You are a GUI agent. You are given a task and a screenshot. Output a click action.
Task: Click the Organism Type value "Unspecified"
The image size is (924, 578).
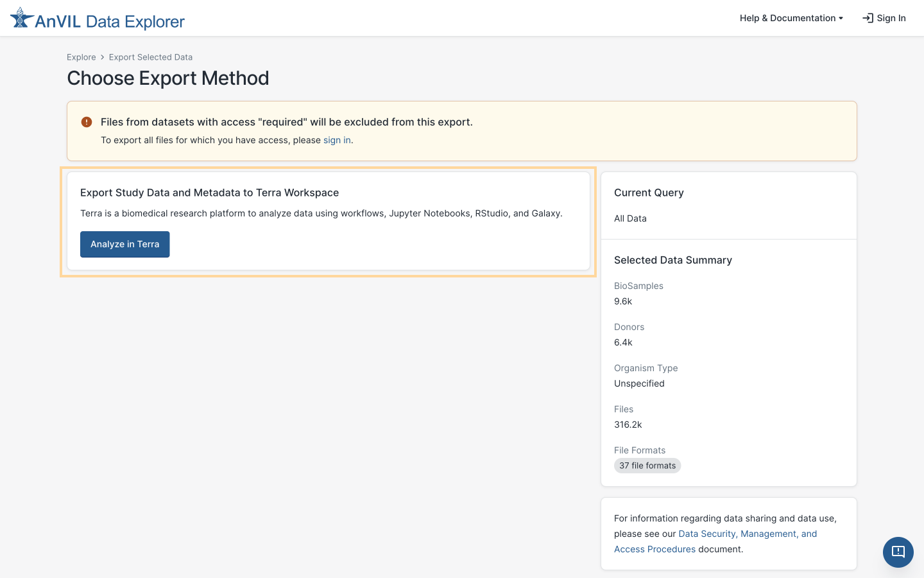click(639, 383)
